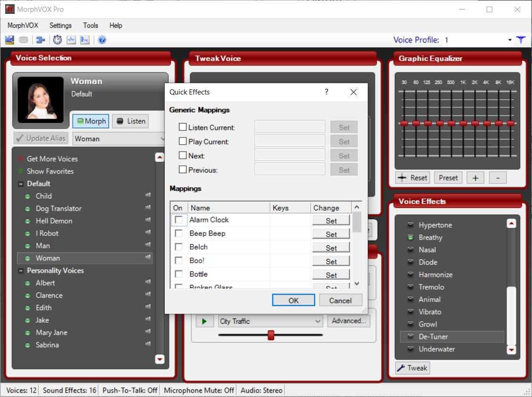The width and height of the screenshot is (532, 397).
Task: Click the Set button for Beep Beep
Action: pyautogui.click(x=331, y=234)
